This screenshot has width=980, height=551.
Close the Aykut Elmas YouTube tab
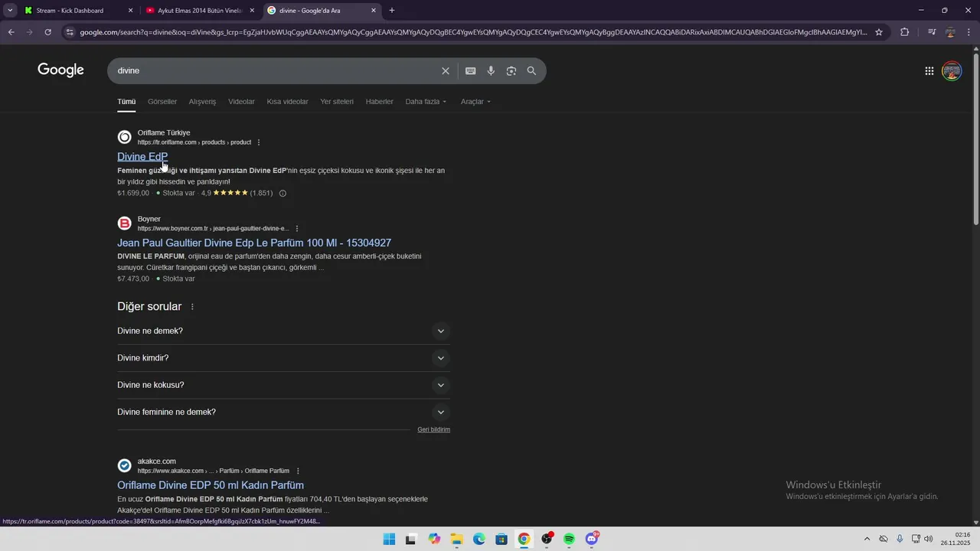252,11
